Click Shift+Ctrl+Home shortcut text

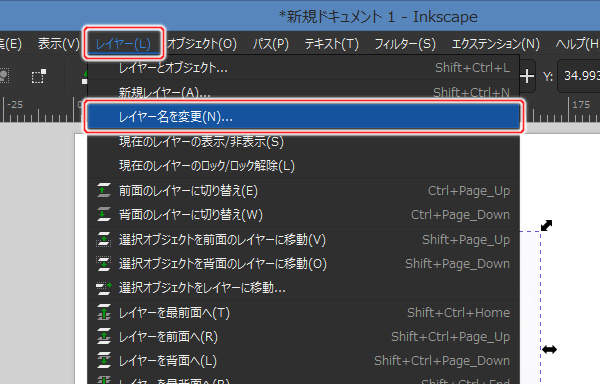tap(458, 312)
